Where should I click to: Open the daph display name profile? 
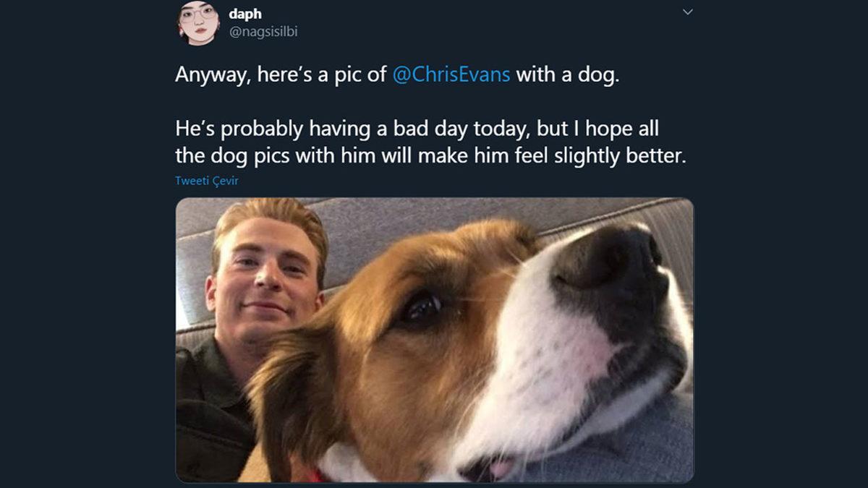tap(245, 14)
